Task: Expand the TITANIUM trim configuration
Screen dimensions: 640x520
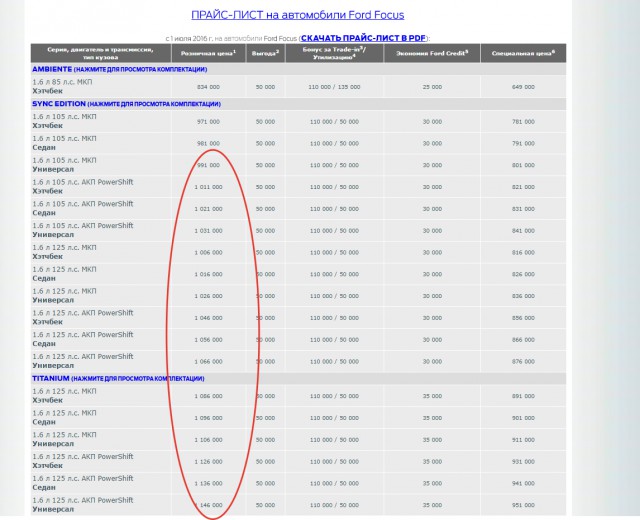Action: point(118,378)
